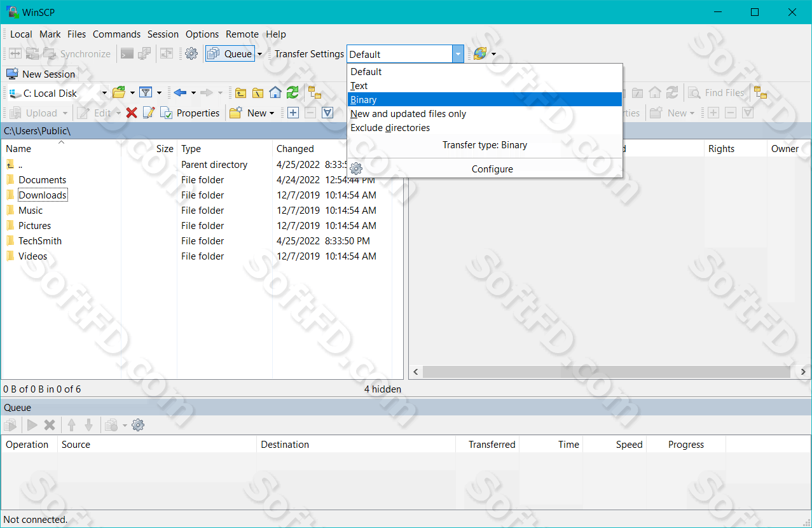Choose New and updated files only preset
The height and width of the screenshot is (528, 812).
point(485,114)
